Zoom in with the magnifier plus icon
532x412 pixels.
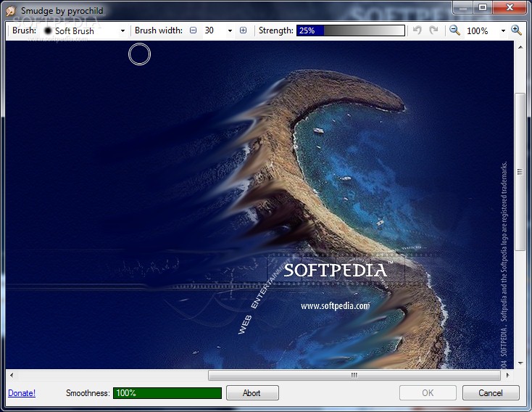click(516, 30)
